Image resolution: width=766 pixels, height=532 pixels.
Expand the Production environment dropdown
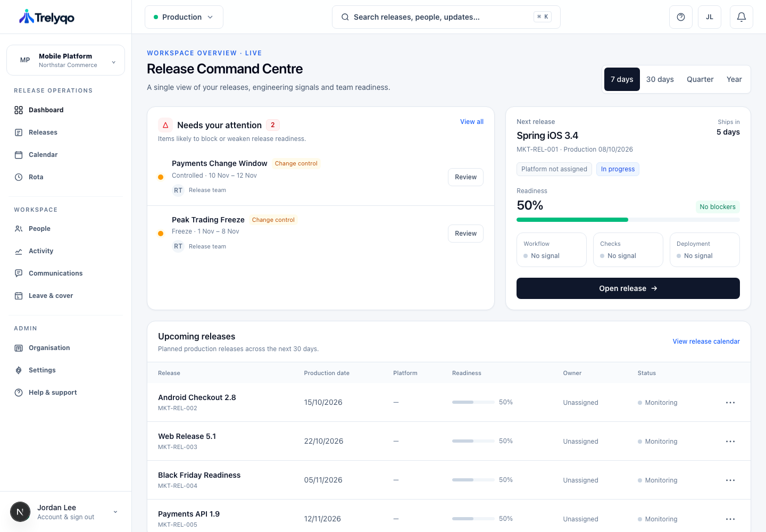click(184, 17)
